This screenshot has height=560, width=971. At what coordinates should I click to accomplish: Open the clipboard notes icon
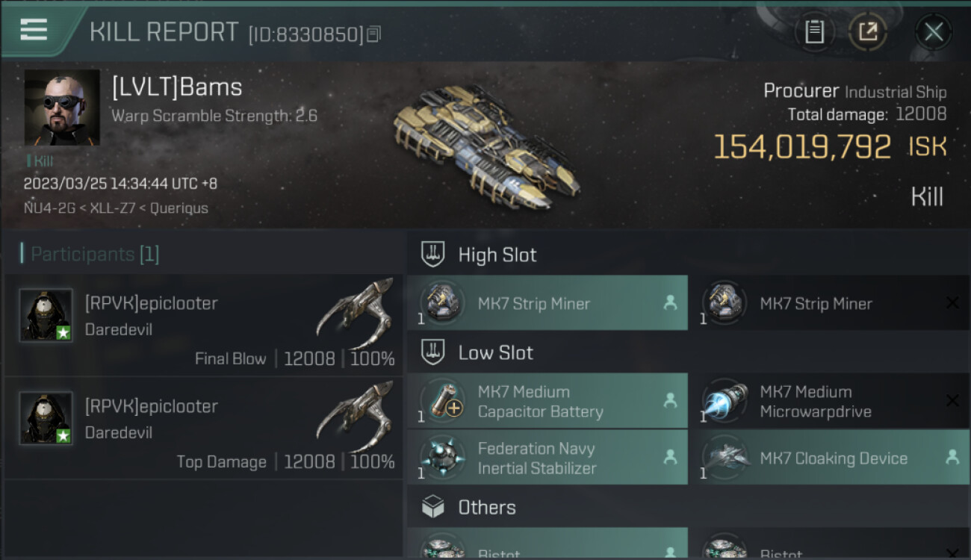pos(814,32)
